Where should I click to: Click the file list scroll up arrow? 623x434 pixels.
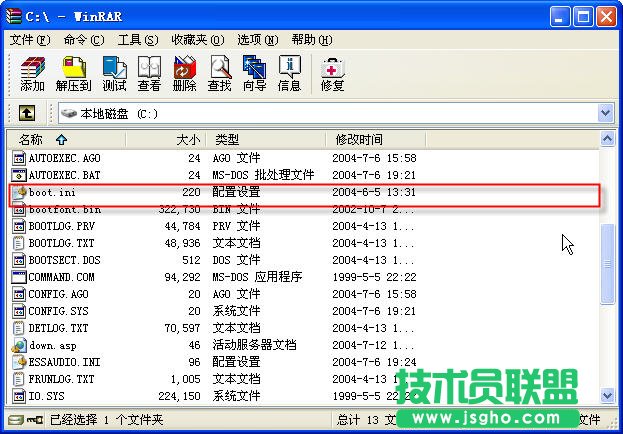point(608,139)
